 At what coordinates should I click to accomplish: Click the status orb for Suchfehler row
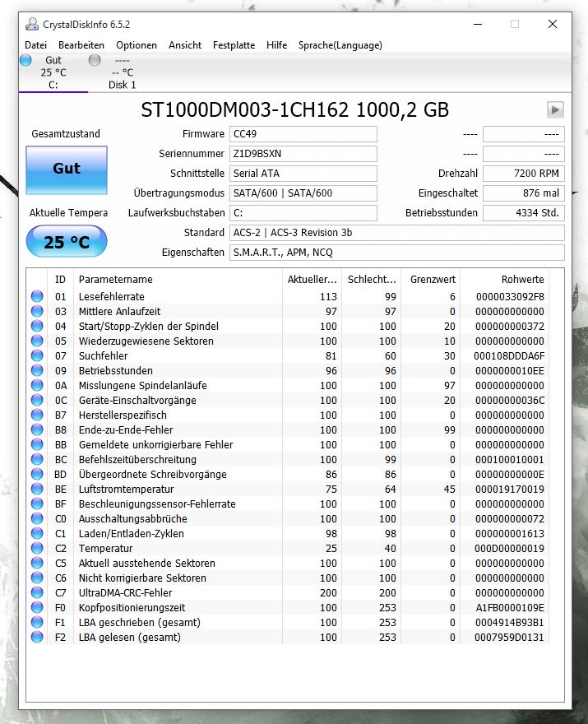[37, 355]
